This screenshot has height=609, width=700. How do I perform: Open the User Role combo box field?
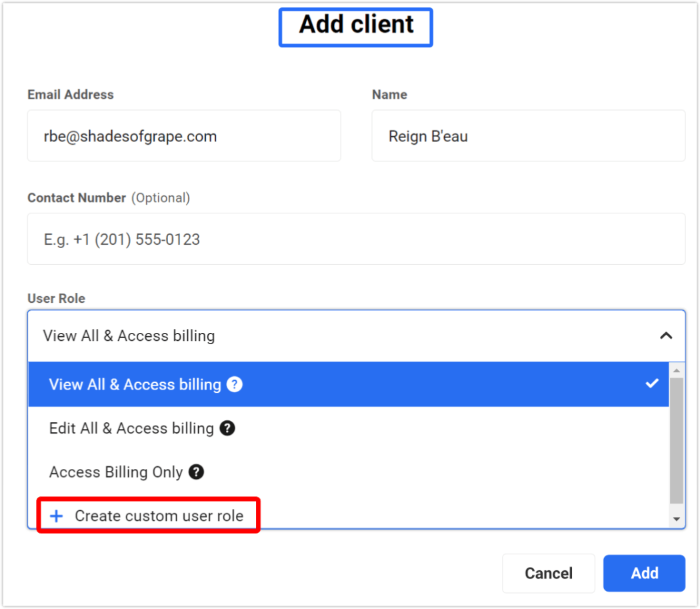[x=356, y=336]
